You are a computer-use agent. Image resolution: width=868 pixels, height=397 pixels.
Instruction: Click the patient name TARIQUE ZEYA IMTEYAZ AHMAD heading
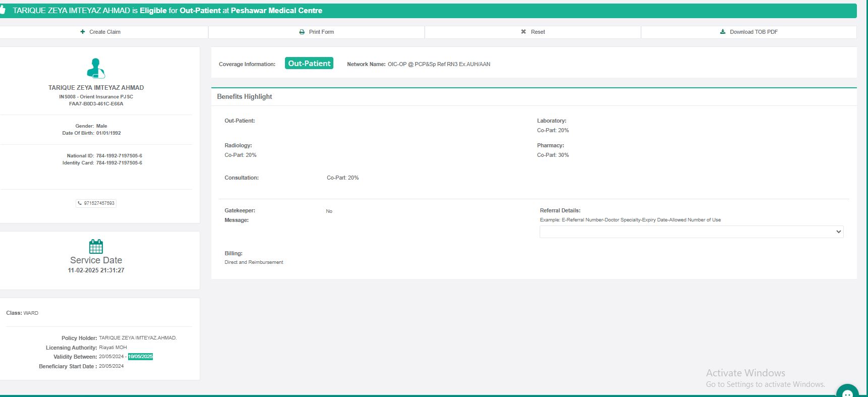pyautogui.click(x=96, y=88)
